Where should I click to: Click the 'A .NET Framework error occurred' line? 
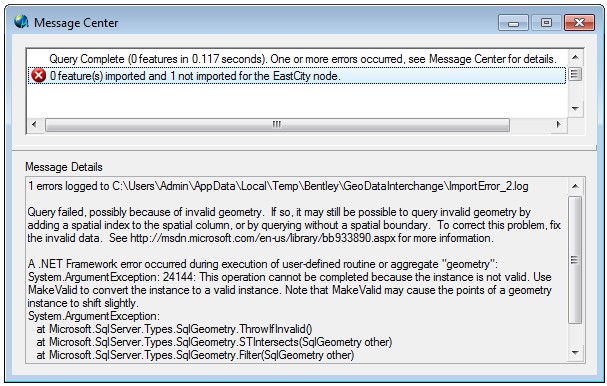pyautogui.click(x=263, y=264)
